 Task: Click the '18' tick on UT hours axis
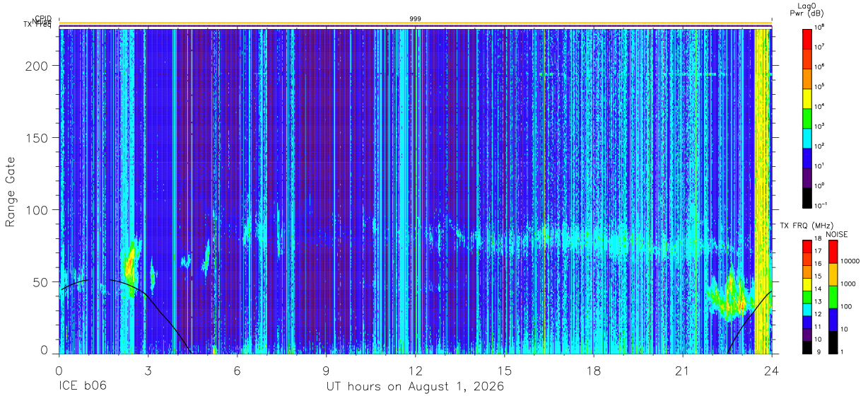tap(594, 371)
